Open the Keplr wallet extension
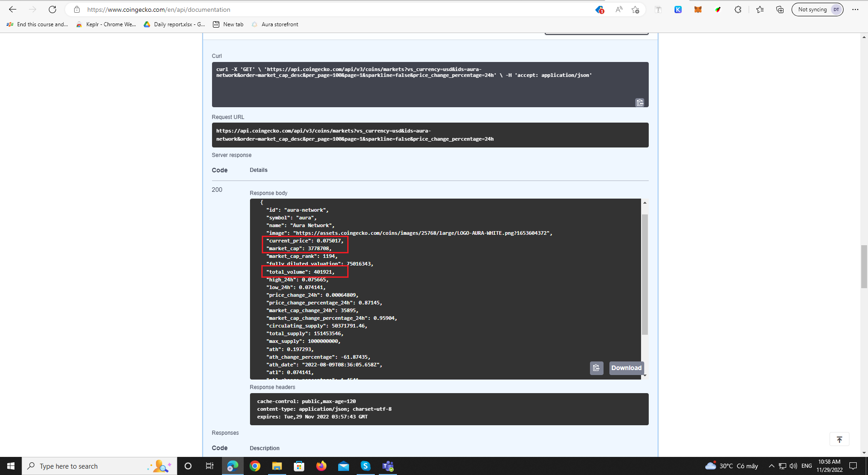The height and width of the screenshot is (475, 868). (678, 9)
